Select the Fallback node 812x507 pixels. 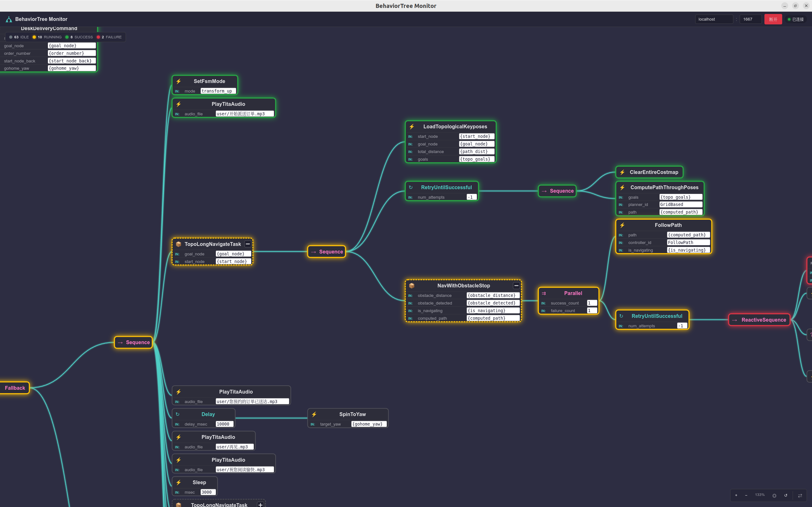pos(15,388)
